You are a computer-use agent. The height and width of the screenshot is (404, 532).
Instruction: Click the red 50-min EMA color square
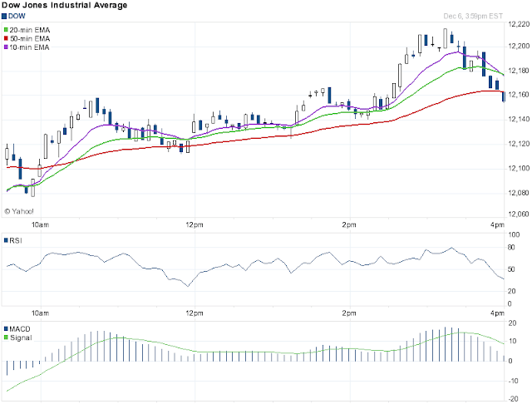(x=6, y=38)
